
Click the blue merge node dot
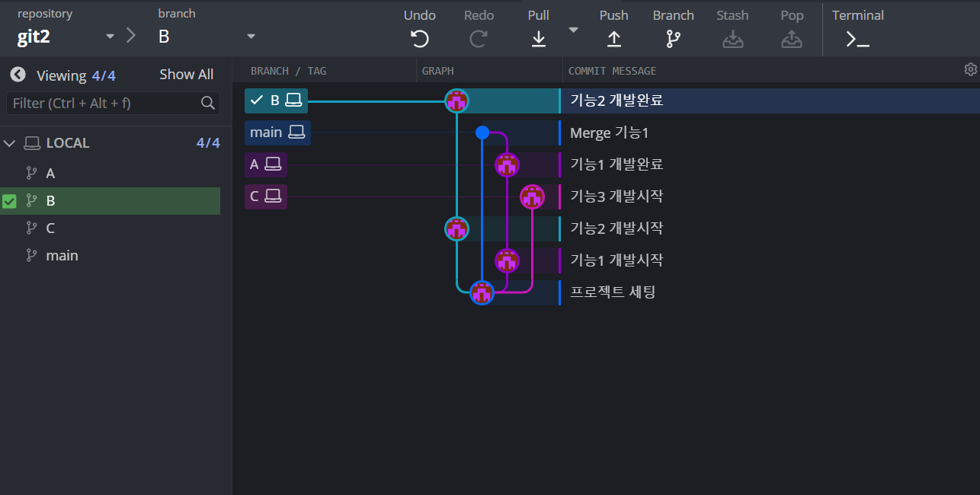(482, 133)
